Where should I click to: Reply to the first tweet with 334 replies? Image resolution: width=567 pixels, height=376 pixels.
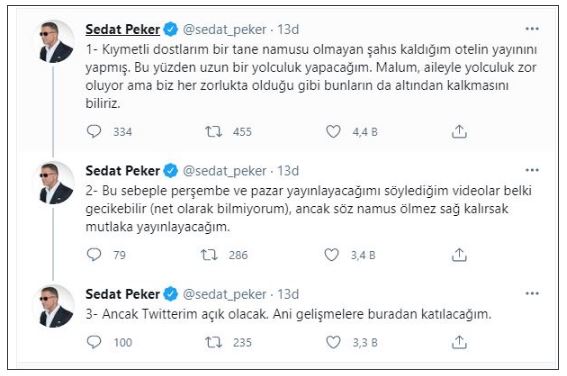[x=94, y=131]
